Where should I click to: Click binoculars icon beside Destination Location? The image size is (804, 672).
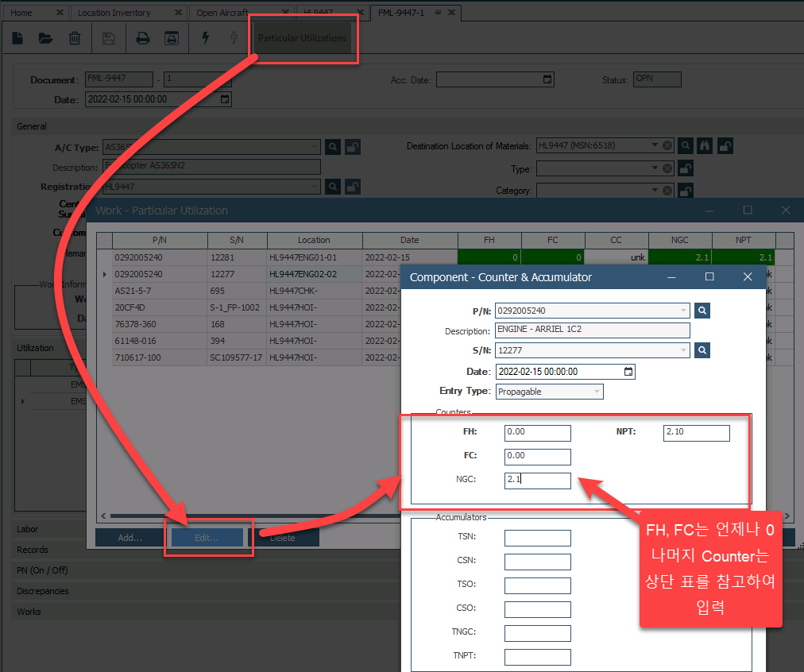click(x=703, y=146)
